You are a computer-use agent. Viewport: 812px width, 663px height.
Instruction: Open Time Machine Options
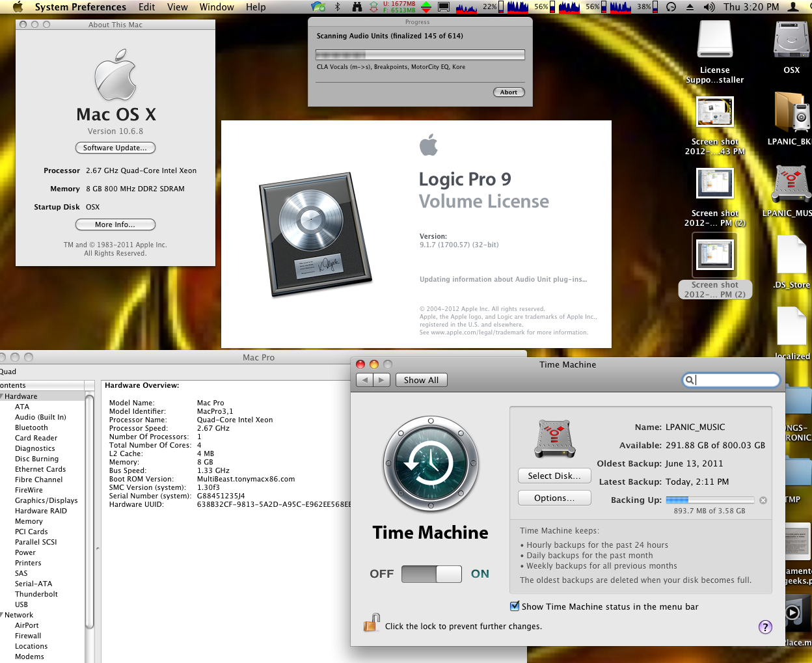coord(554,498)
